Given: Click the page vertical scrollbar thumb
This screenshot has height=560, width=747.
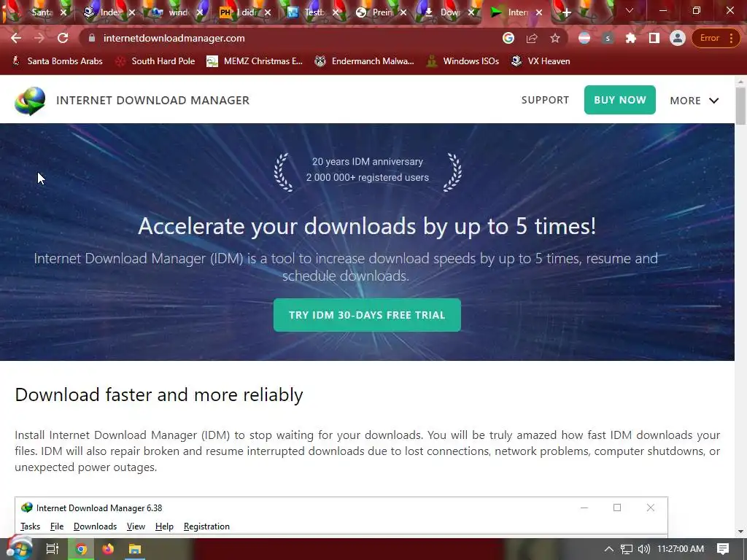Looking at the screenshot, I should coord(740,106).
